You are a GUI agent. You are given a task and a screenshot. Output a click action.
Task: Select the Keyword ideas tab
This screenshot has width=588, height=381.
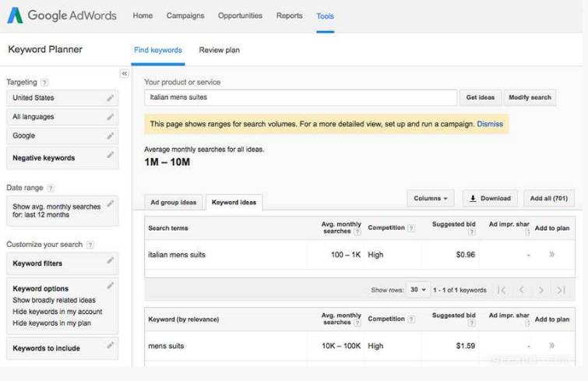(234, 202)
